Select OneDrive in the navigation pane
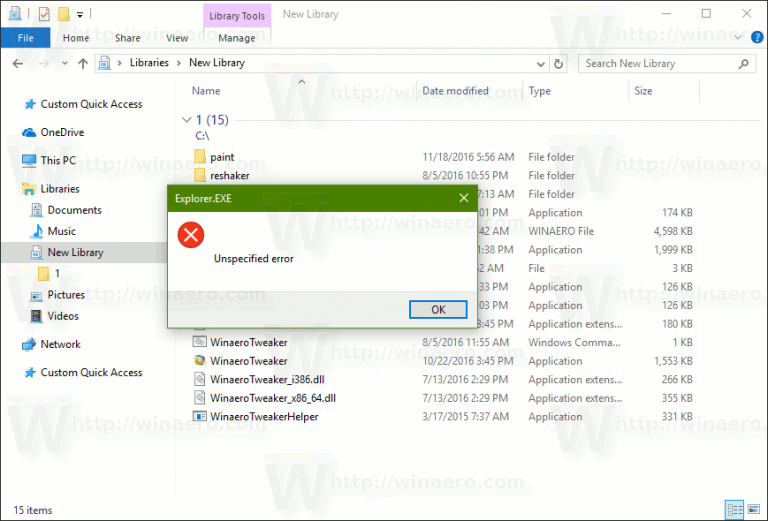768x521 pixels. pos(62,132)
